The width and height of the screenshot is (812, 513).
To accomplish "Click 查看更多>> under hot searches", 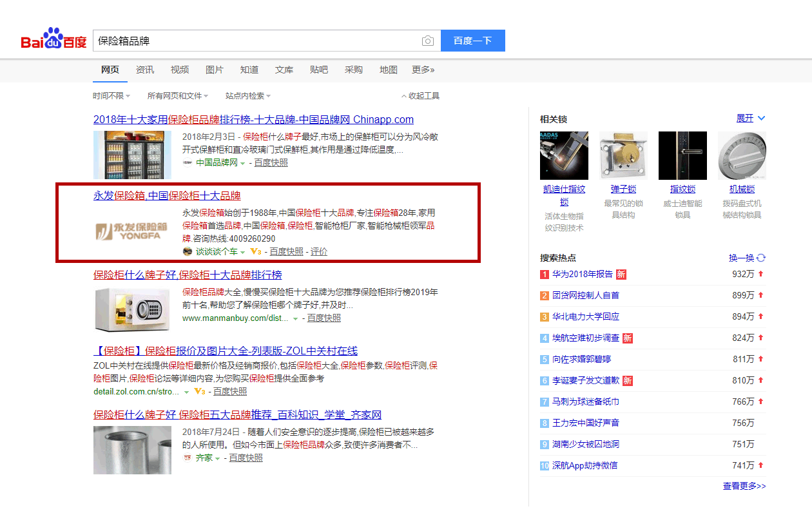I will point(744,486).
